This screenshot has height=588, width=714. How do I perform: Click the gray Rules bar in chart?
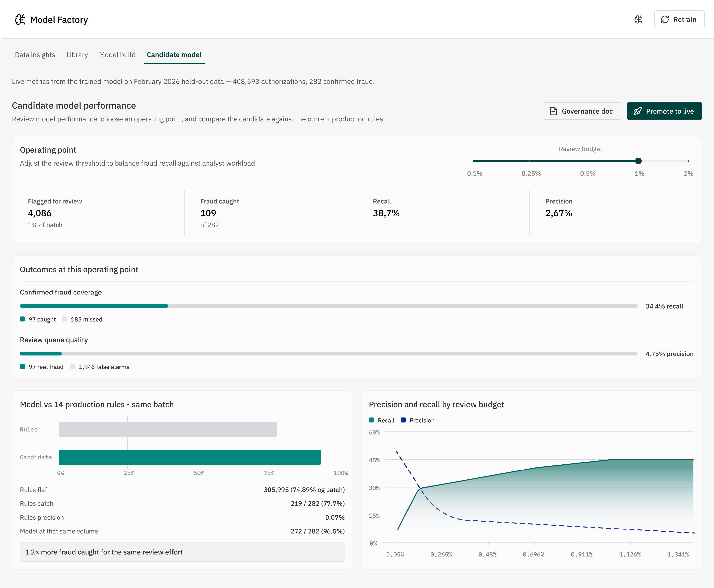pos(168,429)
